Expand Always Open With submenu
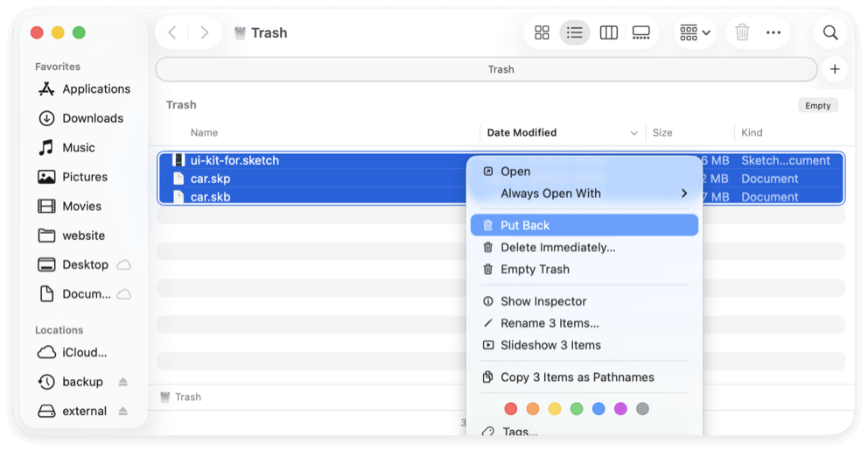The height and width of the screenshot is (451, 868). coord(584,194)
